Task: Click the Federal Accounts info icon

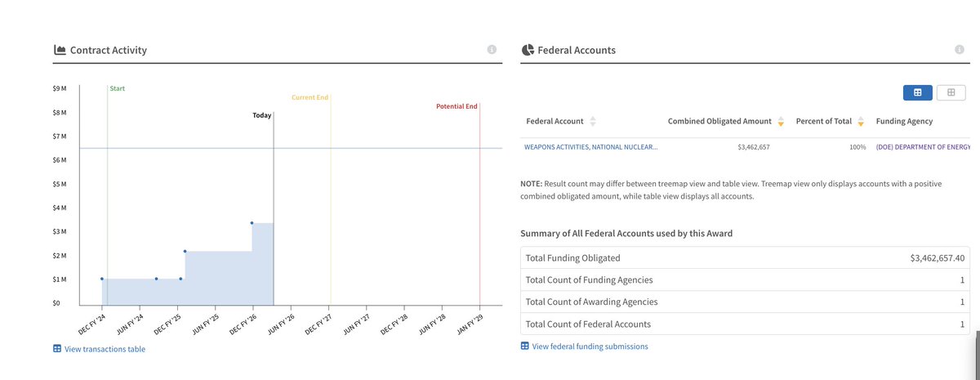Action: coord(960,50)
